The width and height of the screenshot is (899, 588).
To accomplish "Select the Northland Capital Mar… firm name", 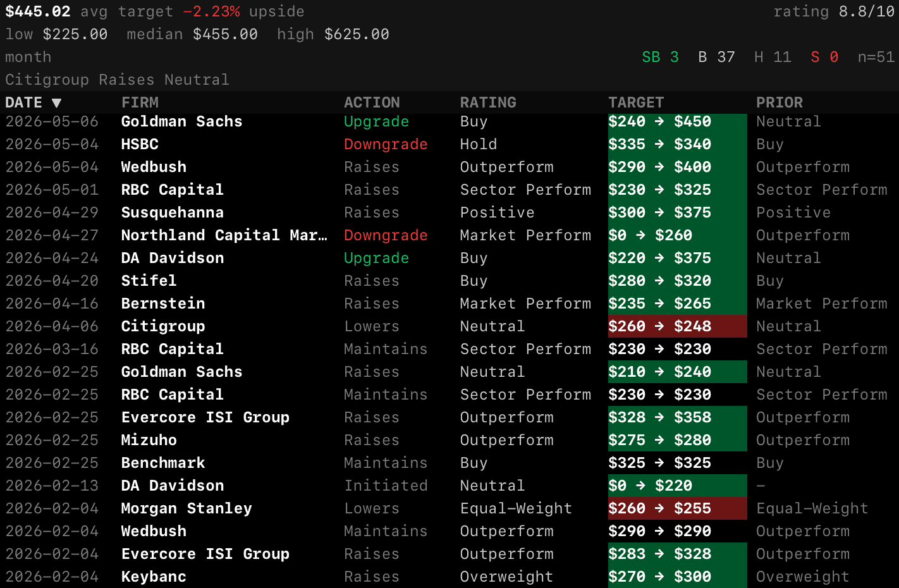I will (x=224, y=235).
